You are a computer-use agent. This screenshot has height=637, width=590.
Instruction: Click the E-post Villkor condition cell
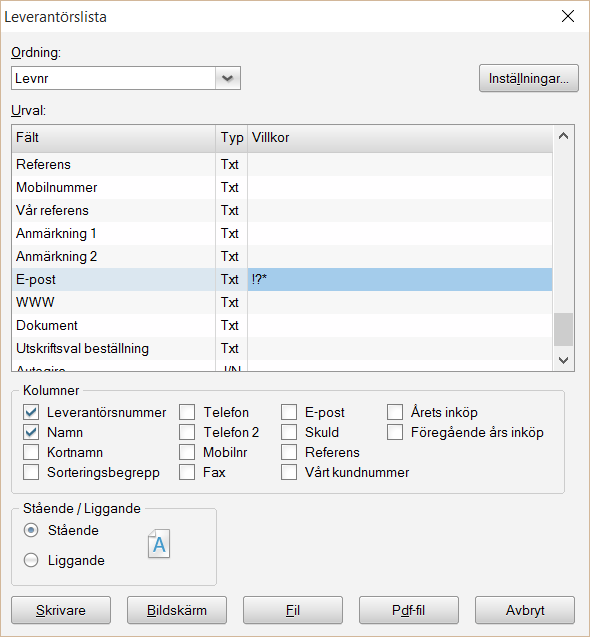[x=400, y=280]
